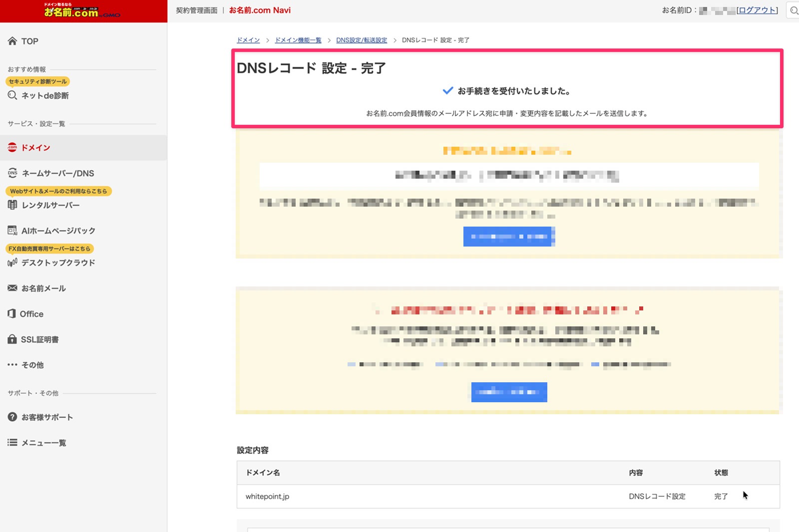
Task: Click the AIホームページパック icon
Action: (x=12, y=231)
